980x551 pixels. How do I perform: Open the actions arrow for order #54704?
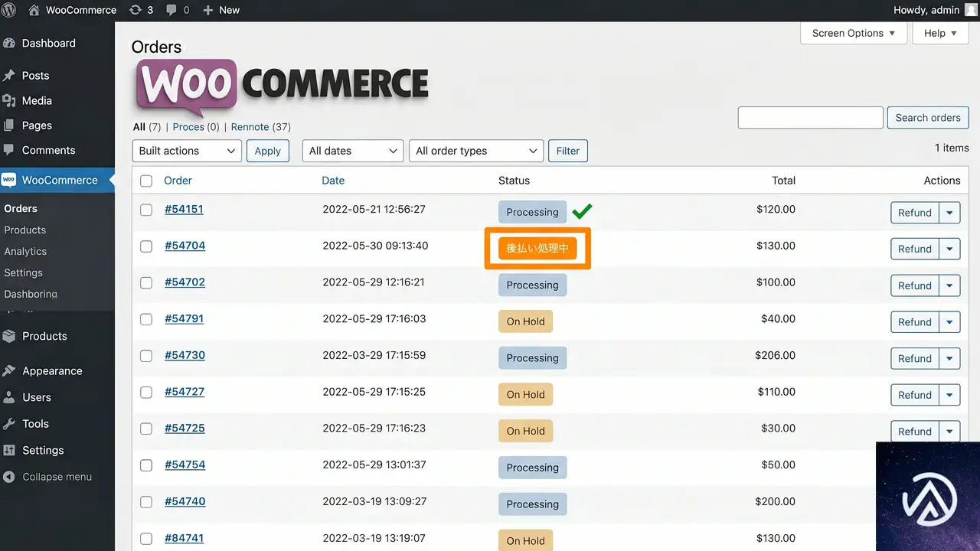point(949,249)
